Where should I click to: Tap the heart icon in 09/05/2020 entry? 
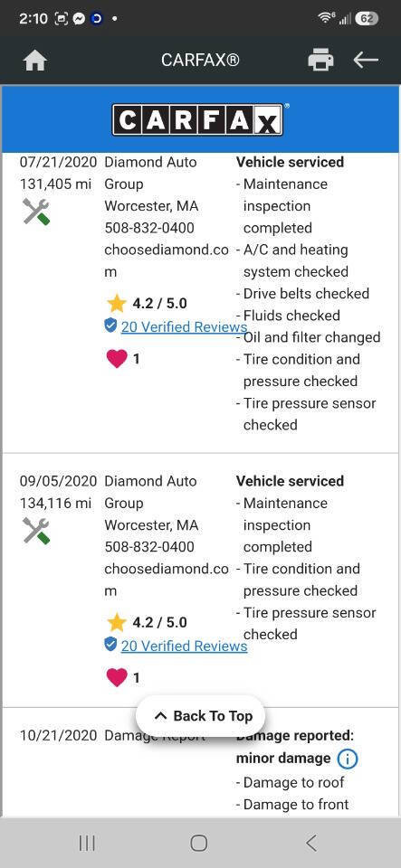click(116, 677)
